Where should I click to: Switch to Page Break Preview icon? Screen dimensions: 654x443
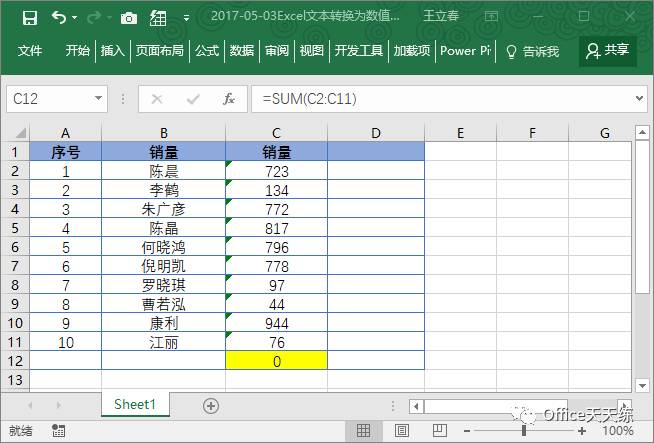[440, 430]
